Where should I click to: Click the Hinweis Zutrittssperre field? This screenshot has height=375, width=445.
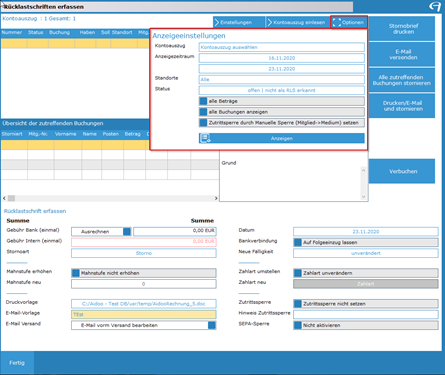[x=366, y=314]
